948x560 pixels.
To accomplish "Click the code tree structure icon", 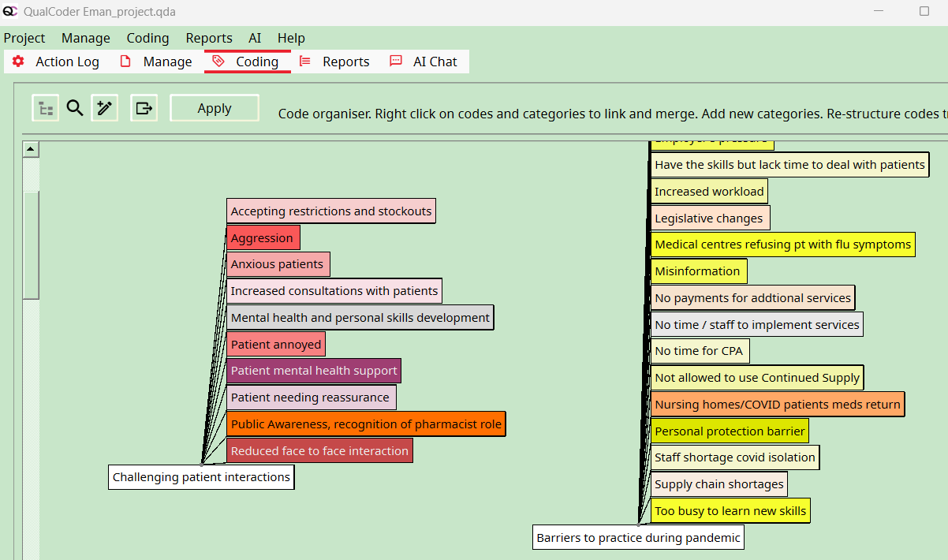I will [46, 109].
